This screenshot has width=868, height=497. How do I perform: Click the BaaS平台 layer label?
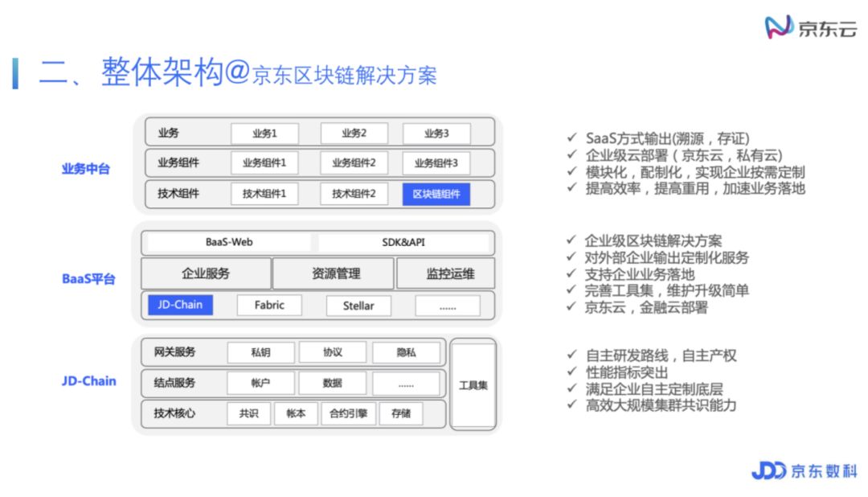[88, 279]
